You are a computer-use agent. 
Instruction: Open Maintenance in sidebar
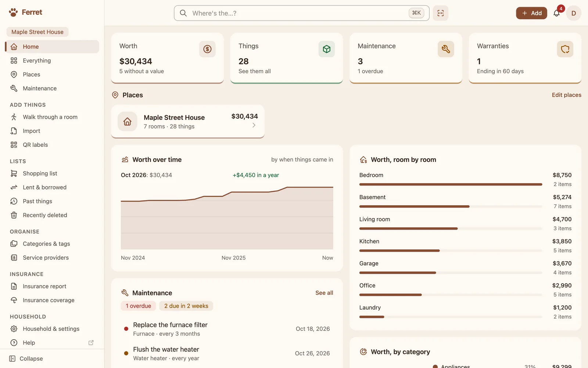52,89
